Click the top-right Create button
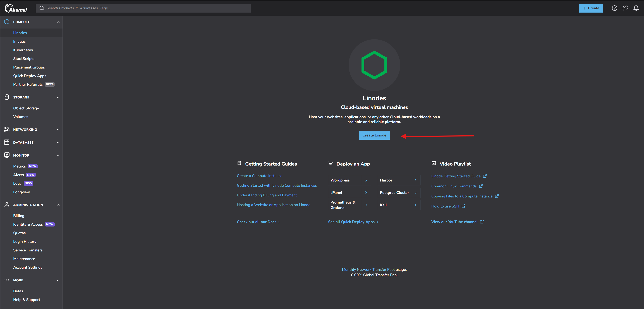The image size is (644, 309). pyautogui.click(x=591, y=8)
